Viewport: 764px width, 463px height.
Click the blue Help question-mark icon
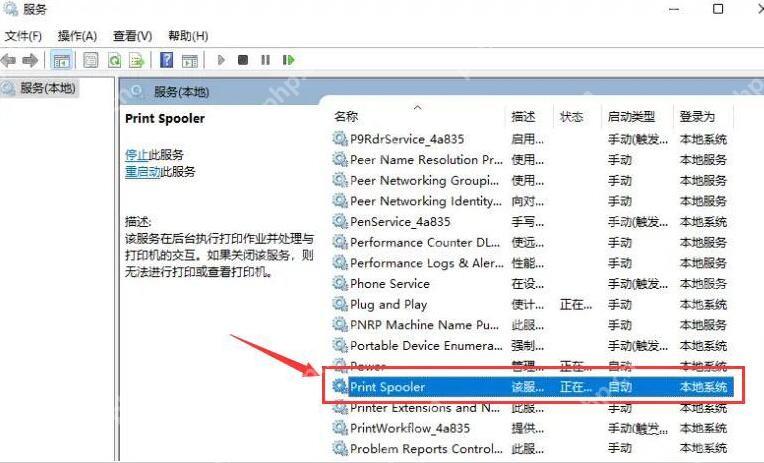pos(167,60)
